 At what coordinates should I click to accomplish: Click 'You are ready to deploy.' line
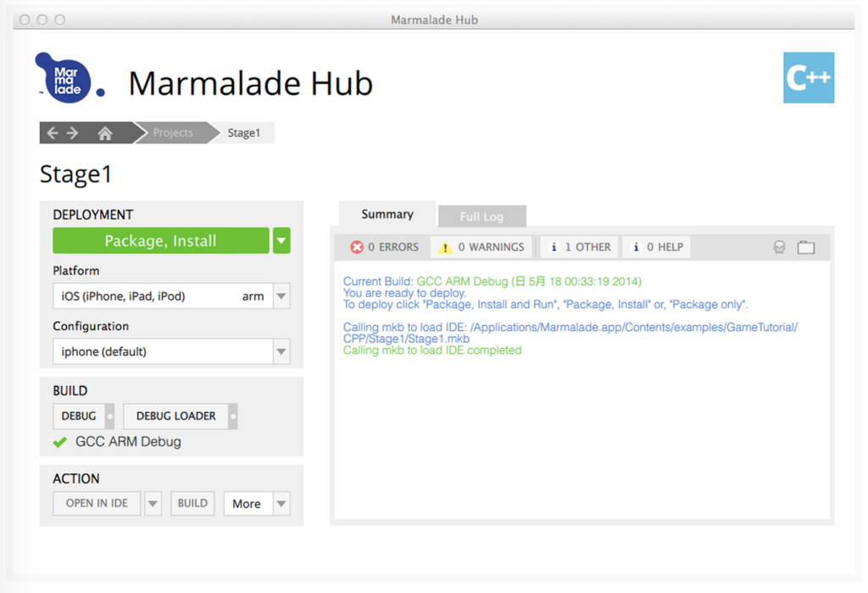(404, 294)
